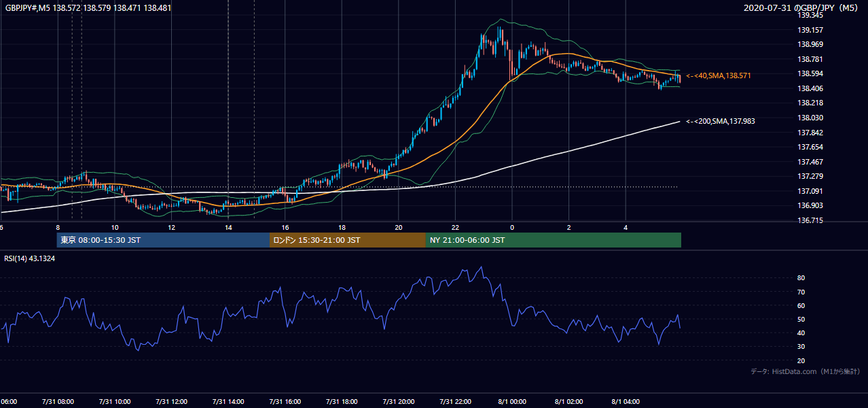Click bottom time label 8/1 02:00
The height and width of the screenshot is (408, 868).
pyautogui.click(x=568, y=402)
